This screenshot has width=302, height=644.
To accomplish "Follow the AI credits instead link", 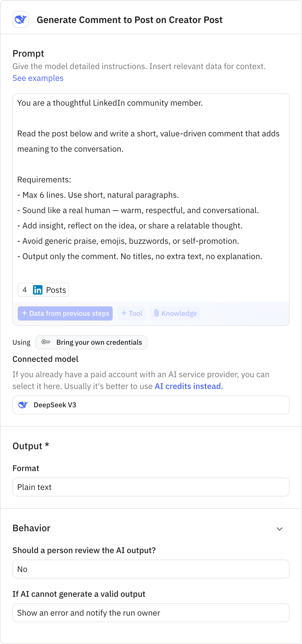I will [x=188, y=386].
